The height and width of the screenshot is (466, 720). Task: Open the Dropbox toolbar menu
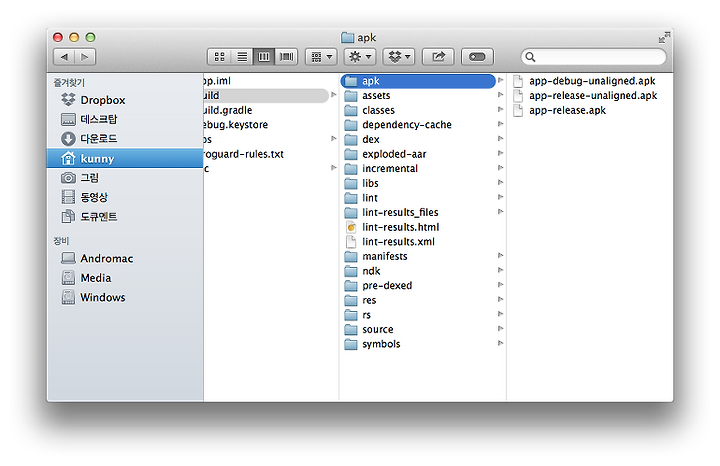click(x=399, y=57)
